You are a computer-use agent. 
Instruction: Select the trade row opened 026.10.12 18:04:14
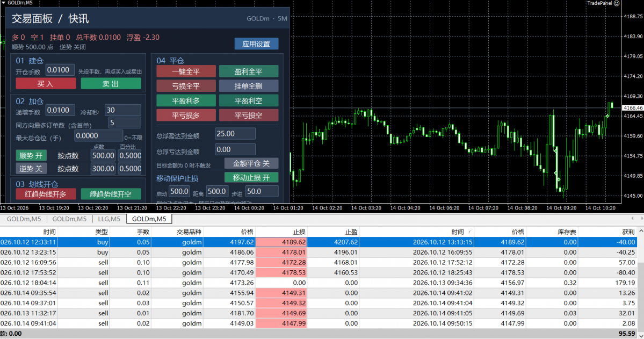click(x=319, y=283)
